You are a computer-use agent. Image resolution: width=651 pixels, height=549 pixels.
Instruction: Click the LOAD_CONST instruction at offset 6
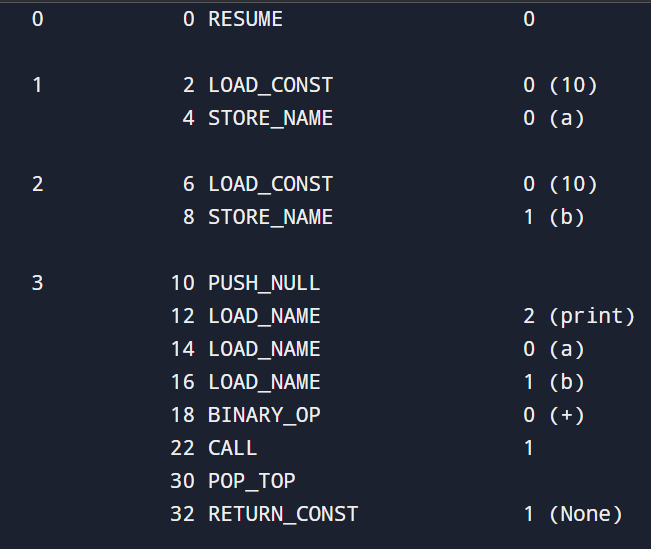click(x=270, y=184)
